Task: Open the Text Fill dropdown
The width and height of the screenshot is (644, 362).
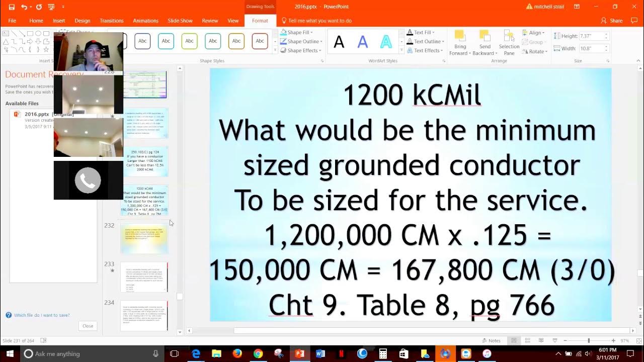Action: 421,32
